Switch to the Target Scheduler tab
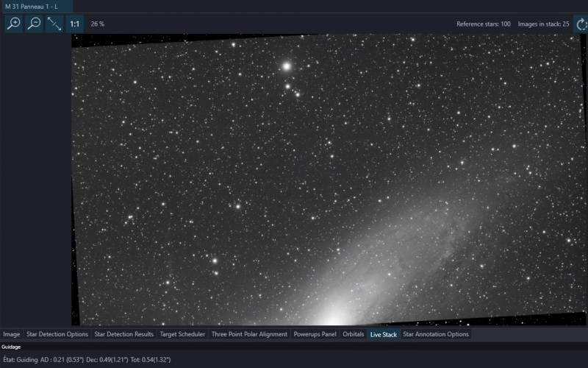The width and height of the screenshot is (588, 368). pos(182,334)
